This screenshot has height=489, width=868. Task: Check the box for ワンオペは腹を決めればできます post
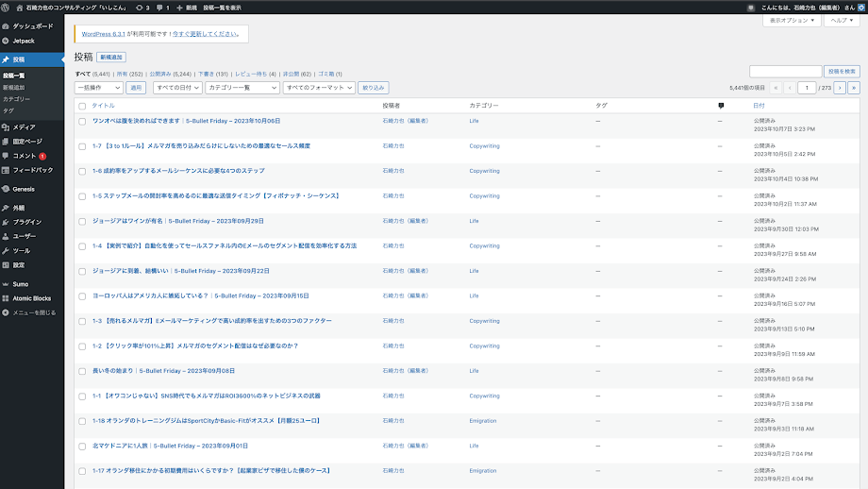[82, 121]
